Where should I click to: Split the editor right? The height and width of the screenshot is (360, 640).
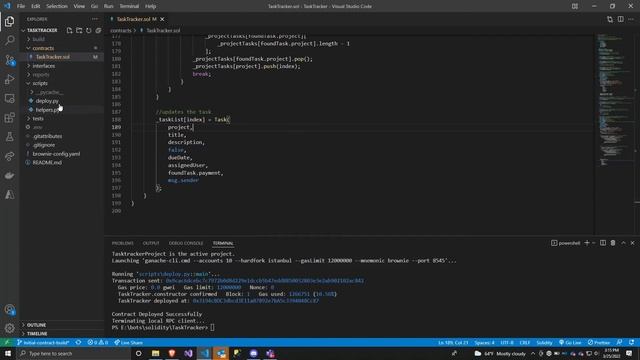(620, 19)
